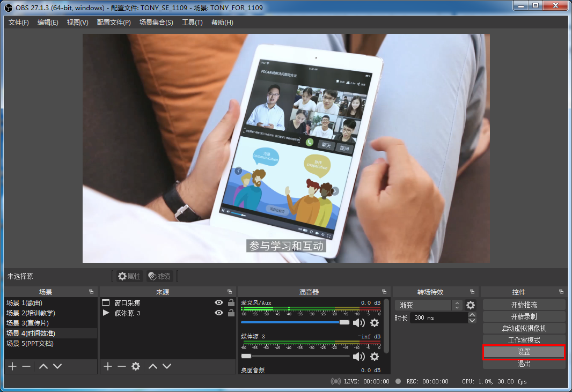572x392 pixels.
Task: Click the transition properties gear beside 渐变
Action: 471,305
